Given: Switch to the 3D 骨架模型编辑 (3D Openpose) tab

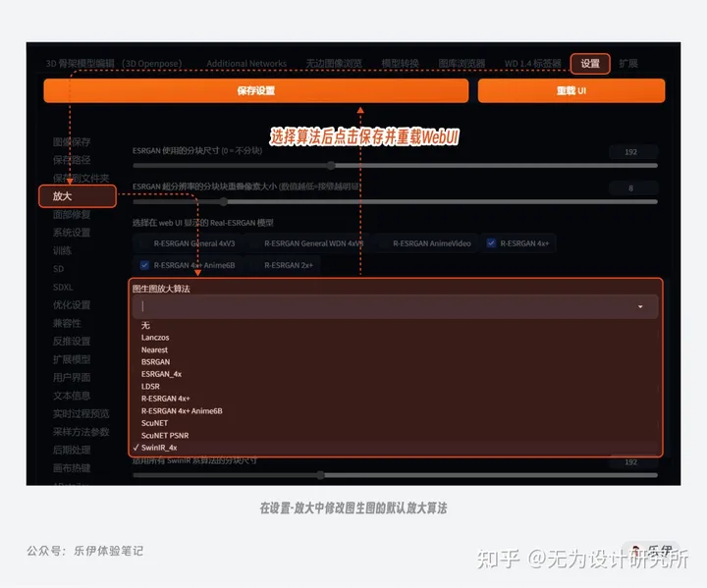Looking at the screenshot, I should pyautogui.click(x=114, y=64).
